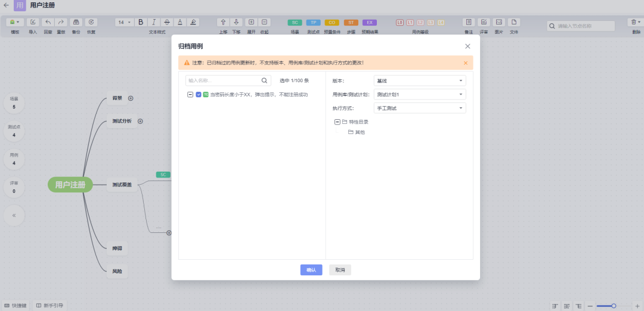Toggle italic text formatting
Viewport: 644px width, 311px height.
click(154, 22)
